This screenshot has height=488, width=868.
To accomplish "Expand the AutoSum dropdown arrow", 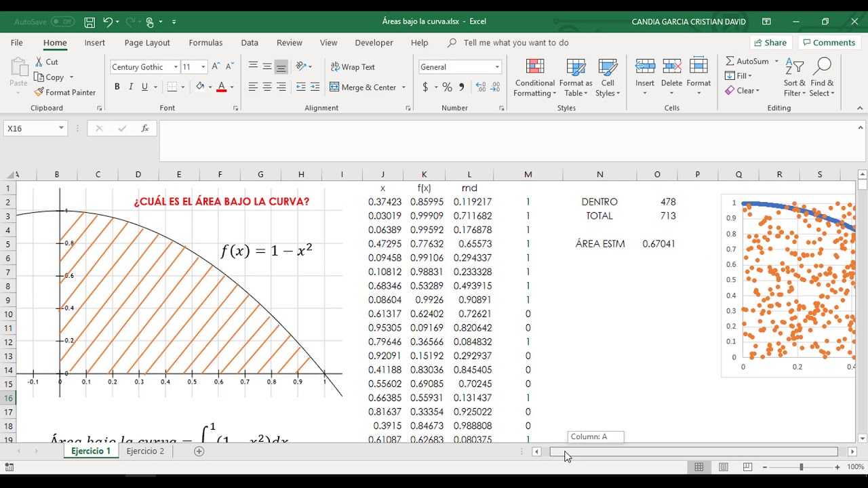I will click(x=776, y=62).
